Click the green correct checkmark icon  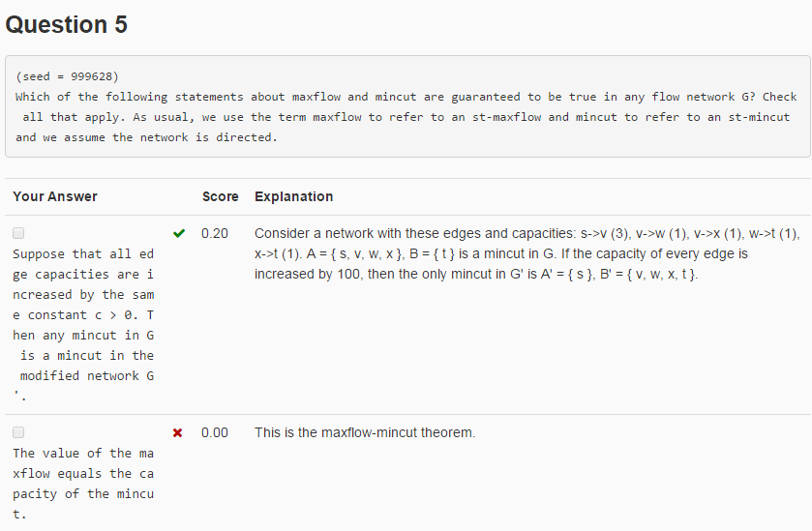pyautogui.click(x=179, y=233)
